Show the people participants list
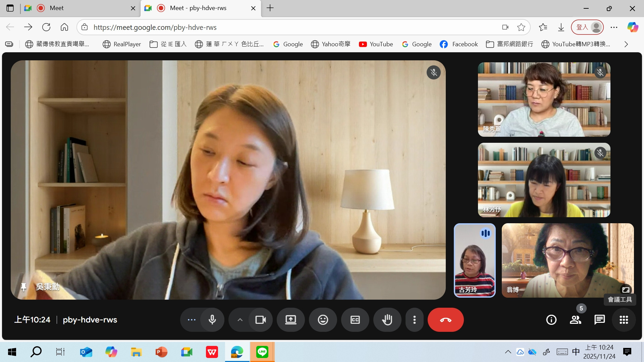Image resolution: width=644 pixels, height=362 pixels. [x=575, y=320]
